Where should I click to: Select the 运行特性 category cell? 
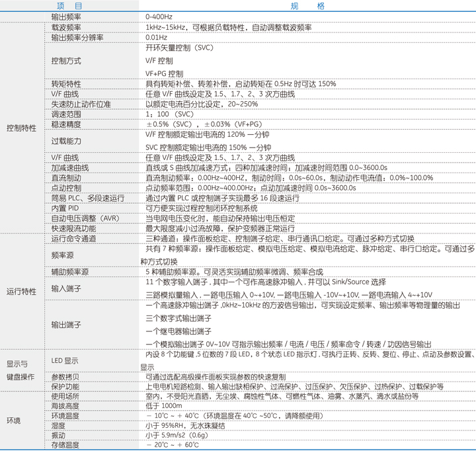click(21, 292)
